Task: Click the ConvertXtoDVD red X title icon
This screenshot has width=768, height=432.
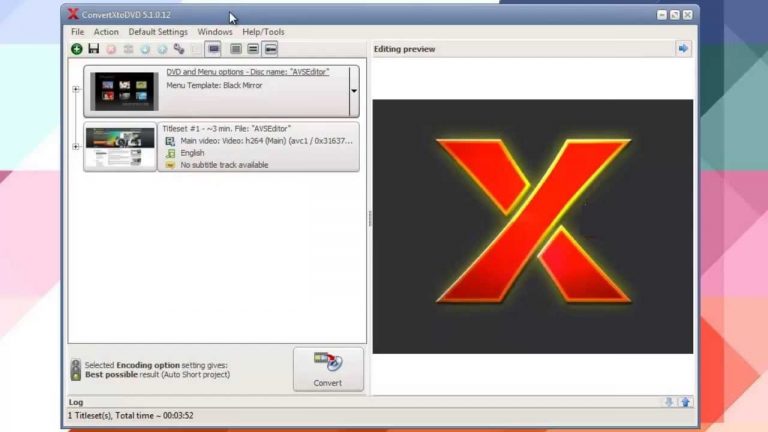Action: [73, 14]
